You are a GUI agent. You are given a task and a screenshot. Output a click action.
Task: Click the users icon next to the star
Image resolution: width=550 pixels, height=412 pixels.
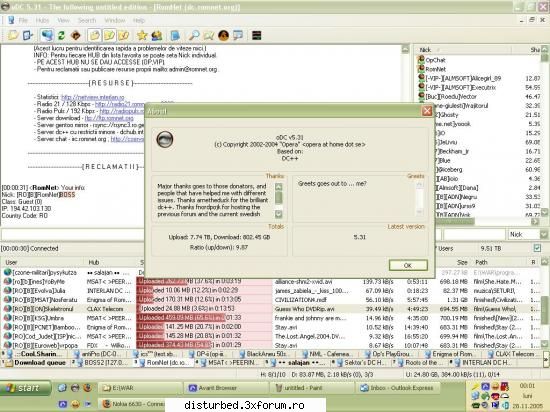(x=156, y=35)
